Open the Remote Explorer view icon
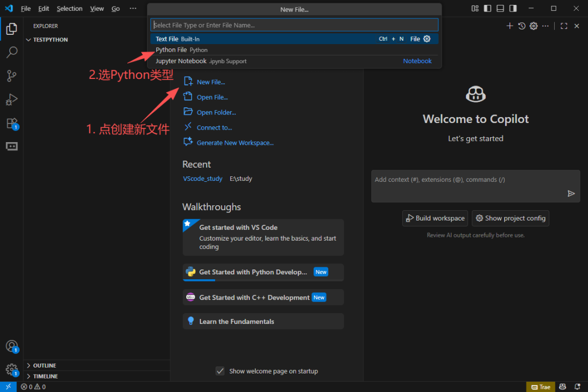Image resolution: width=588 pixels, height=392 pixels. coord(11,146)
